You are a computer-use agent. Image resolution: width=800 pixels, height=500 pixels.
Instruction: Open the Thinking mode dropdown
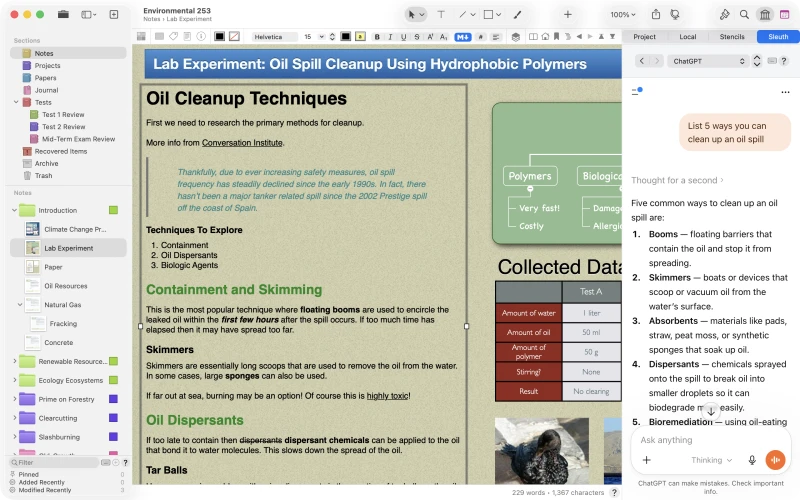point(711,460)
